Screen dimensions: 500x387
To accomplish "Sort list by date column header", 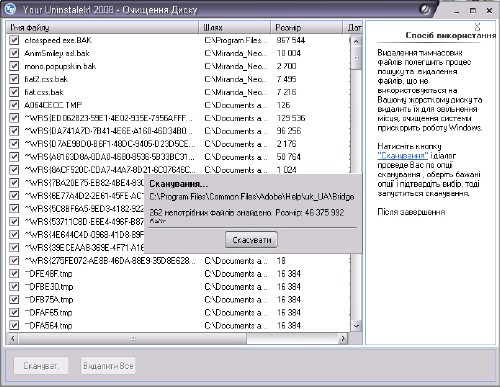I will (x=353, y=27).
